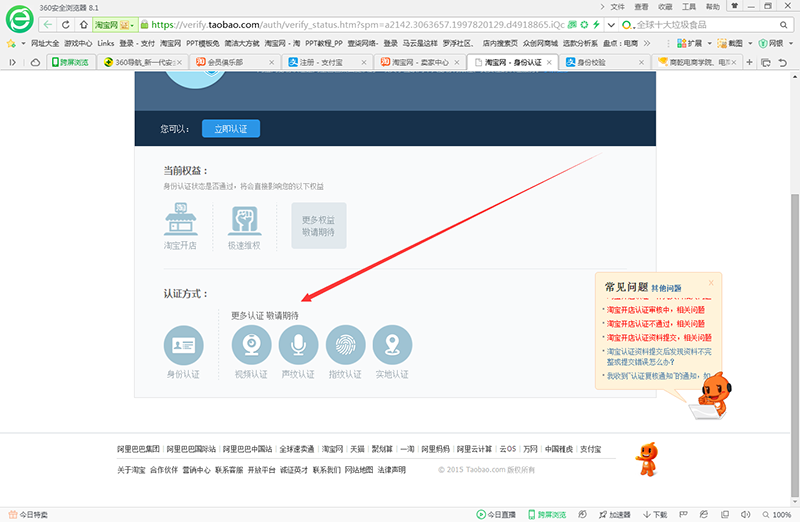
Task: Open 淘宝开店认证审核中 related question link
Action: coord(656,310)
